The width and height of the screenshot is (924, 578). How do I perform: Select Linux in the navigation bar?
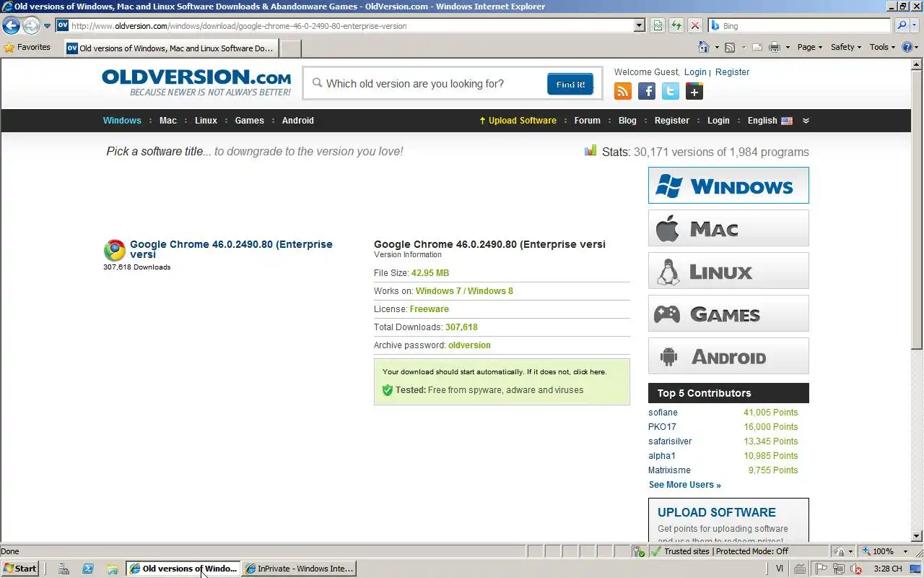(206, 121)
